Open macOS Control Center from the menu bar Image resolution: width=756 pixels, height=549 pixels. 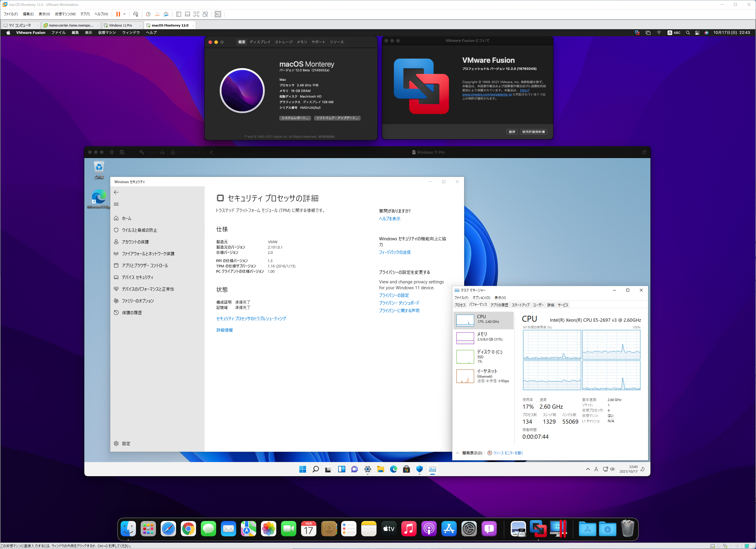[697, 33]
